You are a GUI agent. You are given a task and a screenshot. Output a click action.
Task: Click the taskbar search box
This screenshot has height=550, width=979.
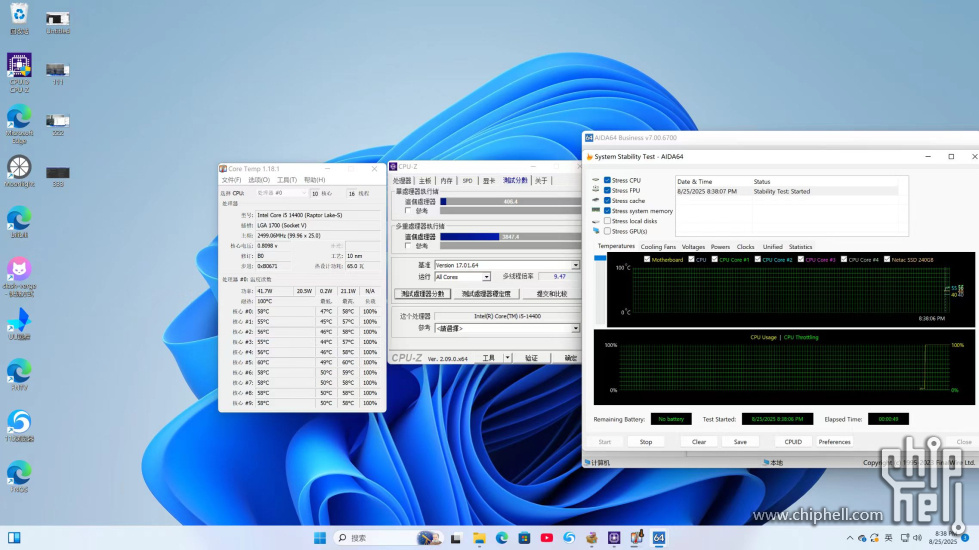(x=388, y=538)
